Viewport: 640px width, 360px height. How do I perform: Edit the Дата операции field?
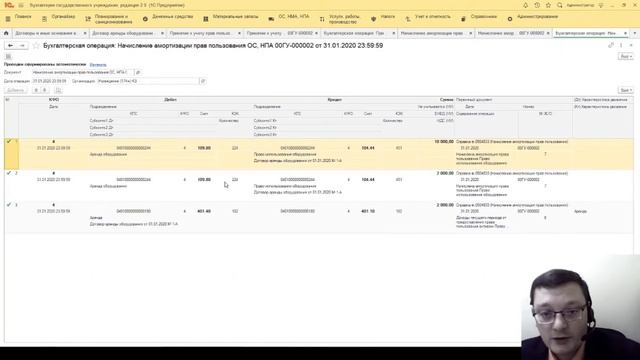pos(51,81)
